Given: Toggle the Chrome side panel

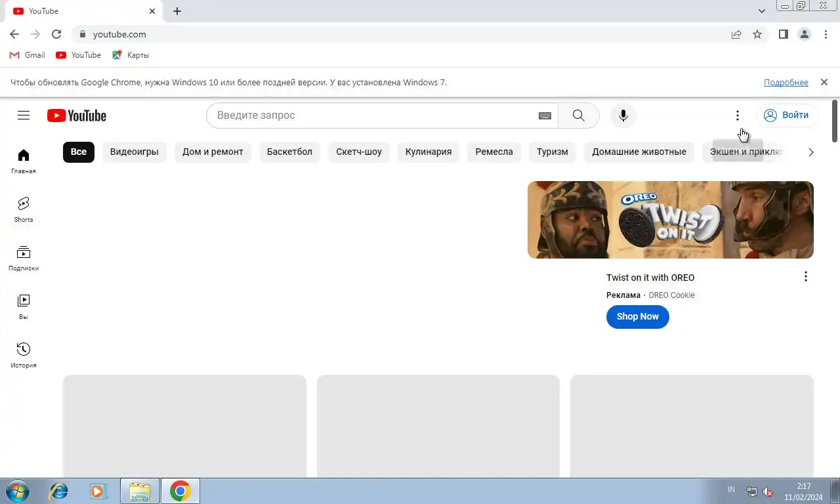Looking at the screenshot, I should pos(784,34).
